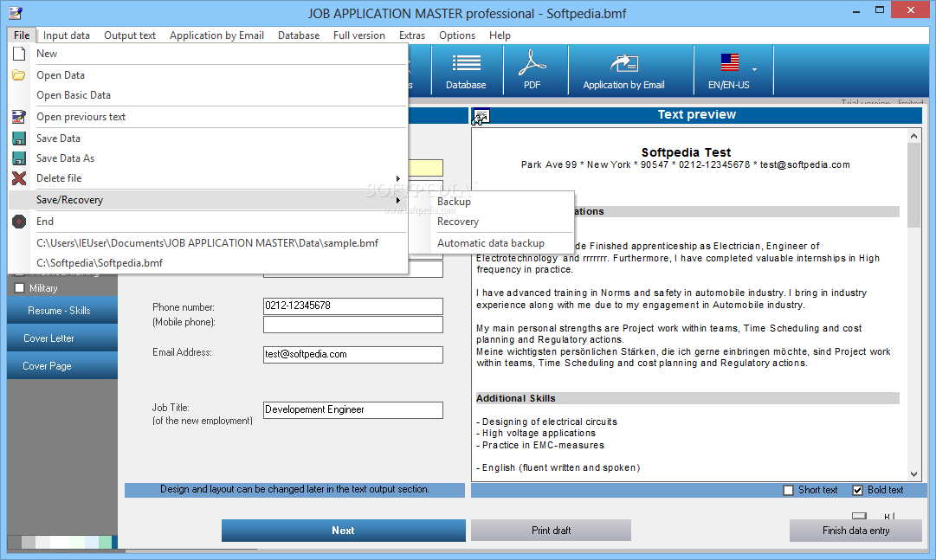
Task: Go to Cover Letter section
Action: tap(62, 338)
